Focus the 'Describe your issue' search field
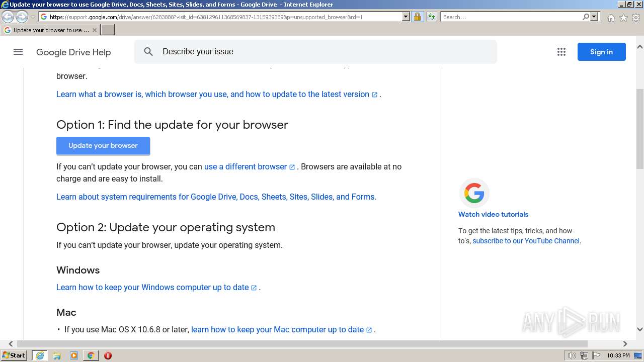This screenshot has width=644, height=362. [315, 52]
